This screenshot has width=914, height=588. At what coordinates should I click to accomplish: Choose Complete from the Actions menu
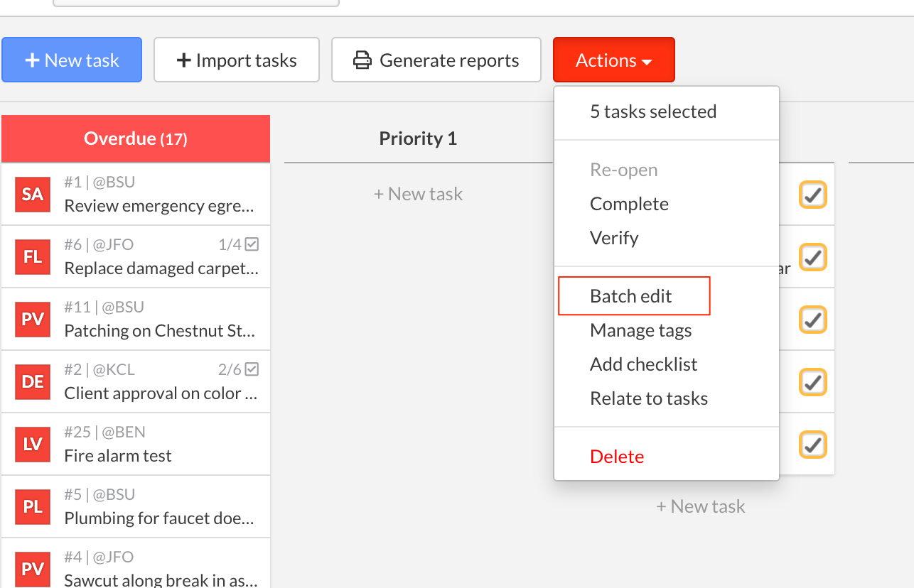(x=629, y=204)
